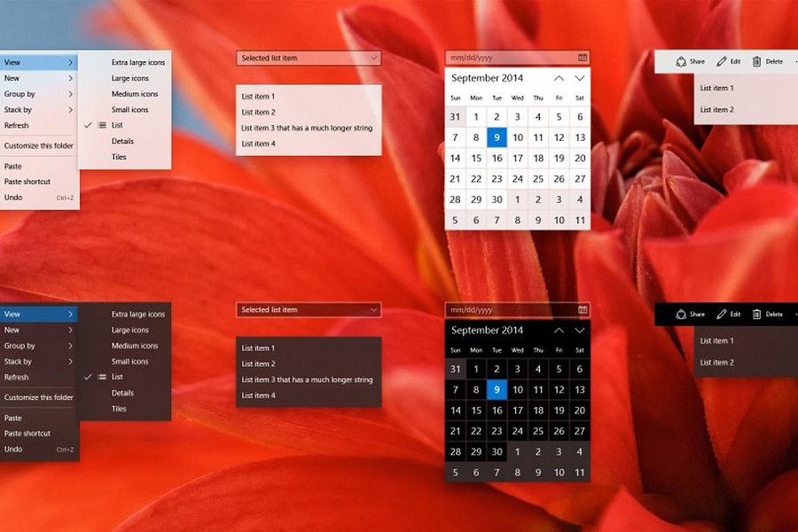Toggle the checked List option in the dark submenu

[117, 378]
